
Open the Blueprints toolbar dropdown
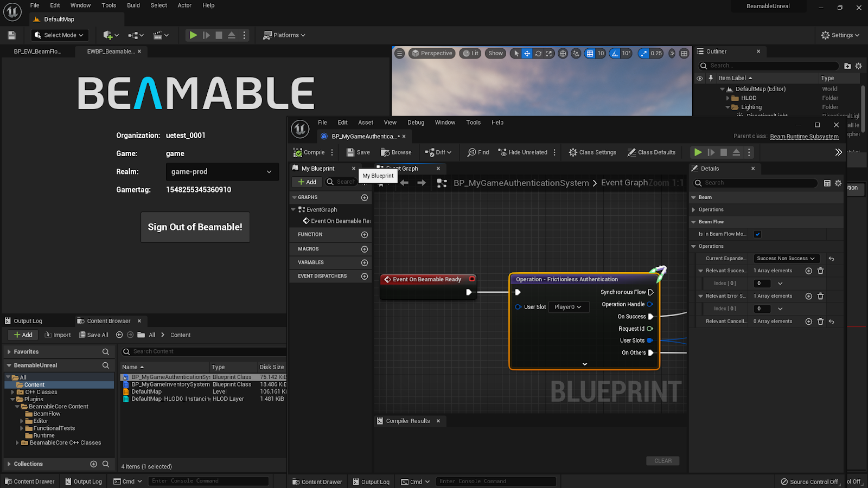[136, 35]
